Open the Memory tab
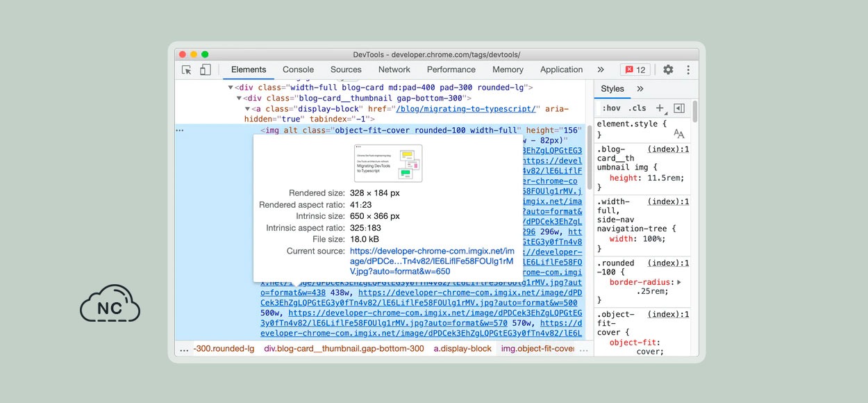This screenshot has height=403, width=868. click(508, 69)
